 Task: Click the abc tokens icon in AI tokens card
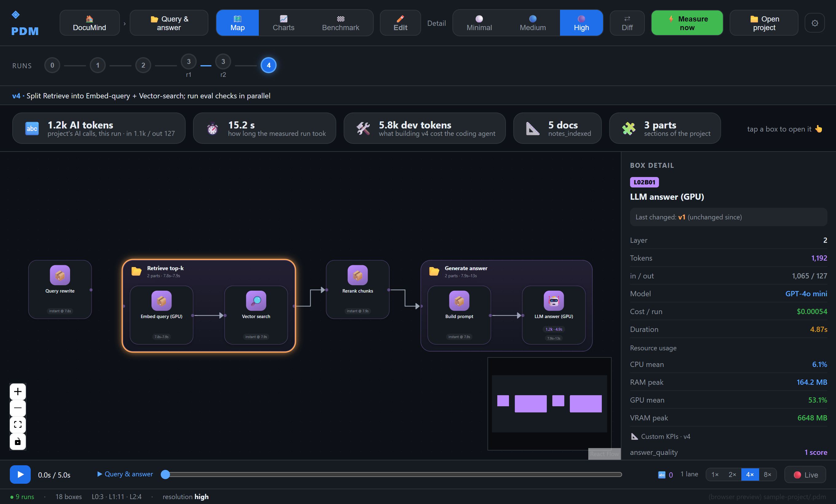pyautogui.click(x=32, y=128)
